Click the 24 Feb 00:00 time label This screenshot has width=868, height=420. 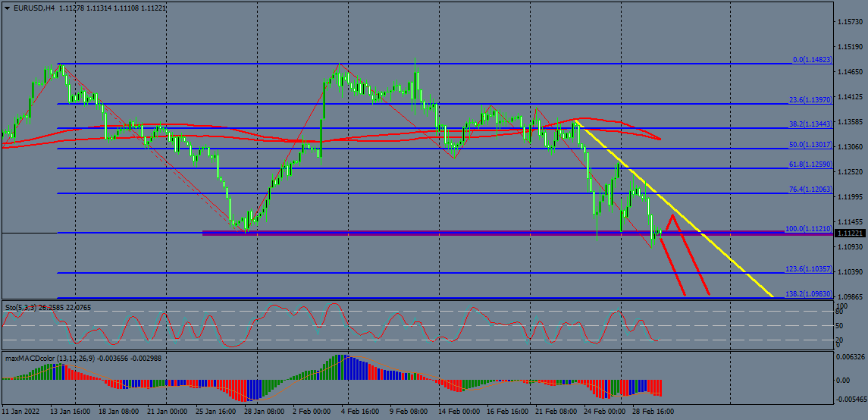tap(603, 412)
